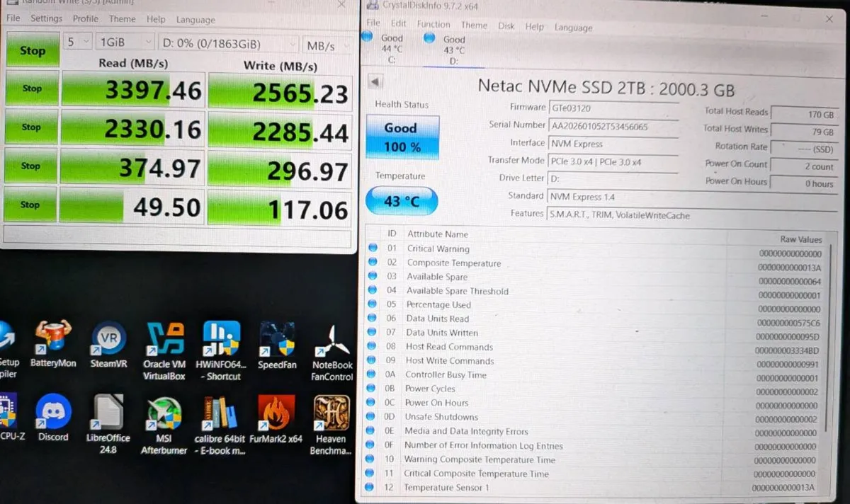Open the Function menu in CrystalDiskInfo
Viewport: 850px width, 504px height.
[433, 25]
